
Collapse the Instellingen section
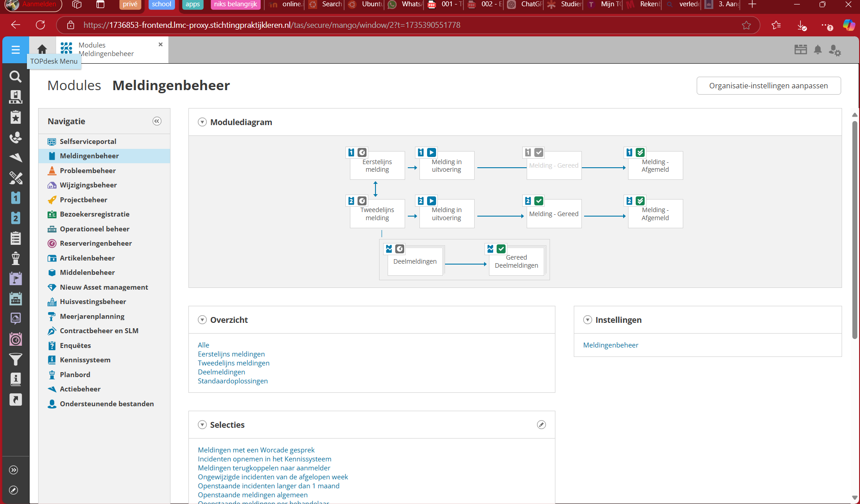(x=587, y=320)
